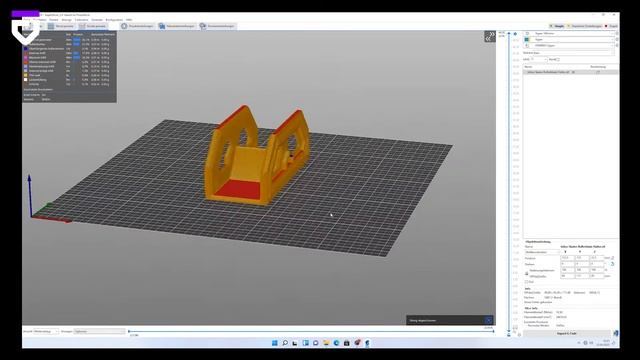Open the Anzeige menu
This screenshot has width=640, height=360.
(67, 20)
